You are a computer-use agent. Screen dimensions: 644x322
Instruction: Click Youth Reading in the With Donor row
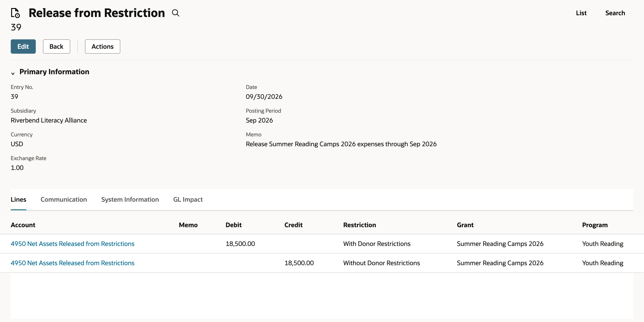tap(603, 244)
